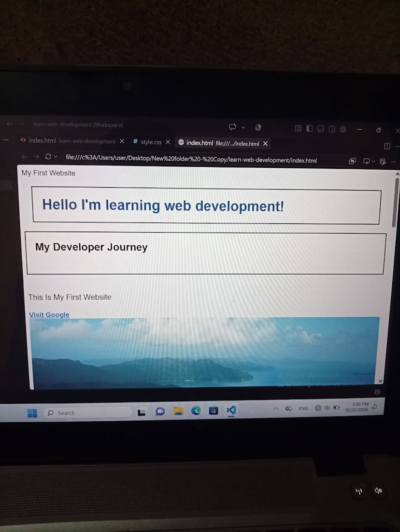Open the hidden views ellipsis on the far left
Screen dimensions: 400x532
[x=6, y=140]
